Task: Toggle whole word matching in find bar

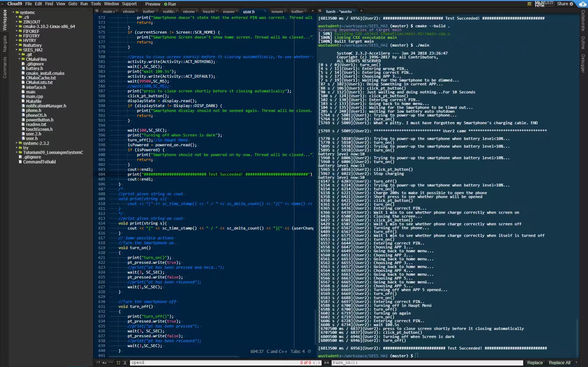Action: point(111,363)
